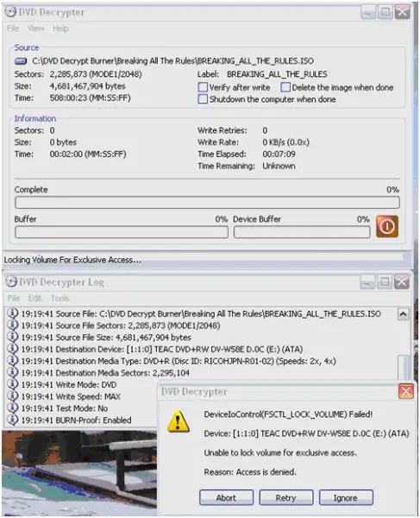This screenshot has width=420, height=518.
Task: Open the Tools menu in Log window
Action: click(60, 299)
